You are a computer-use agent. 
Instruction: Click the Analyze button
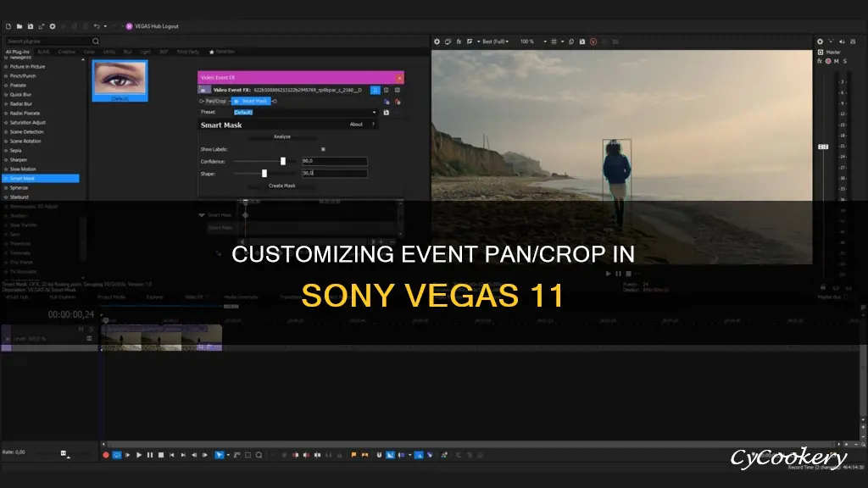point(281,136)
